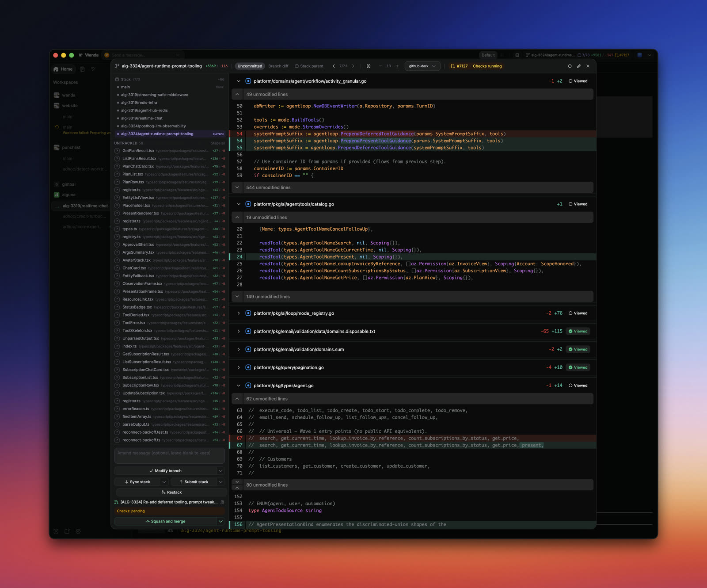Mark types/agent.go as Viewed

578,386
